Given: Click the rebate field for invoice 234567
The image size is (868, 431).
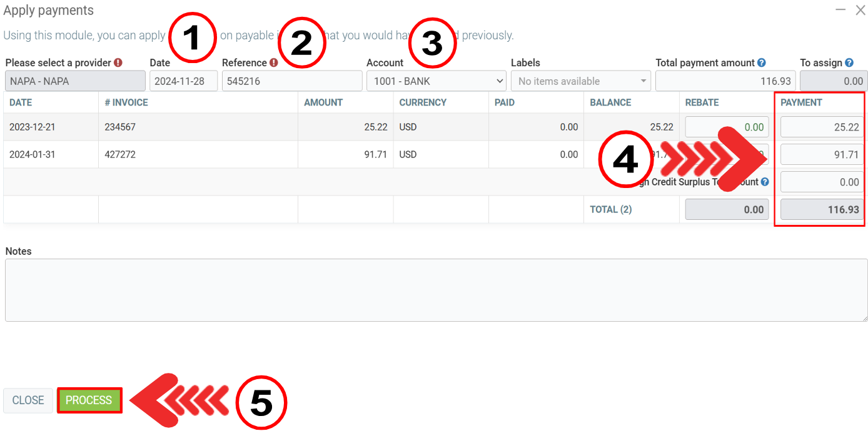Looking at the screenshot, I should (727, 127).
